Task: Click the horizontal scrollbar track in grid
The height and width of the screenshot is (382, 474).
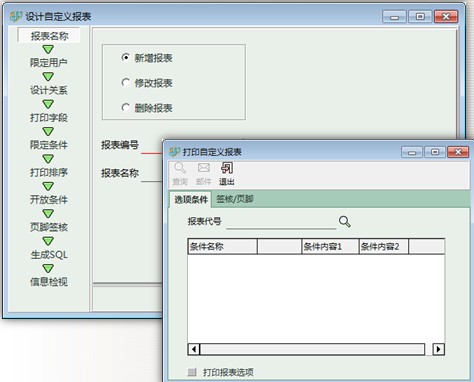Action: point(312,349)
